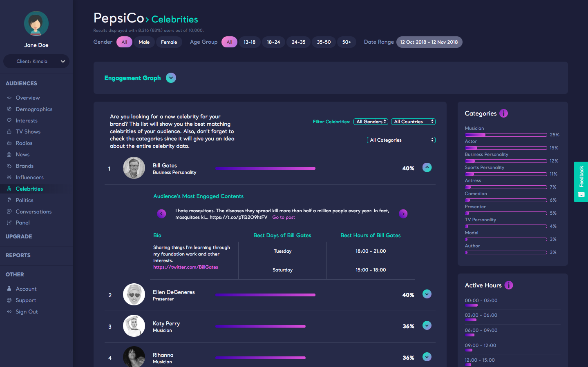
Task: Click Ellen DeGeneres profile photo
Action: (x=134, y=294)
